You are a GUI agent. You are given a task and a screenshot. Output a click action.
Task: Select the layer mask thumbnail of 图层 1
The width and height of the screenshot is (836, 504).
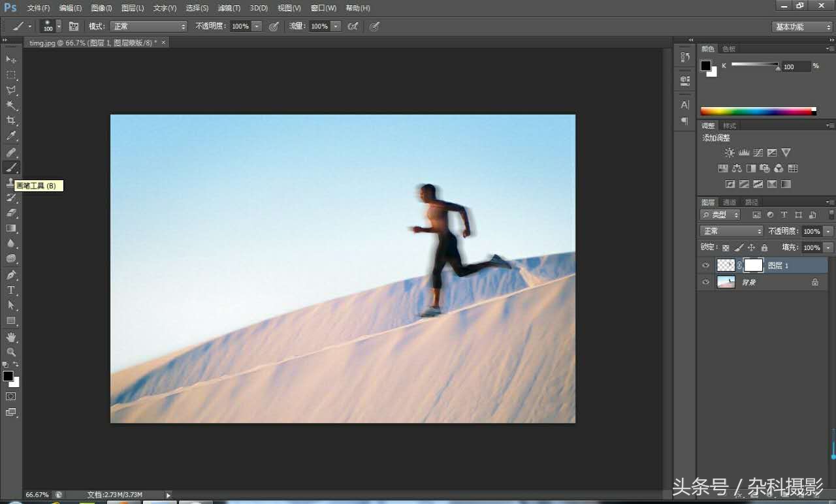pyautogui.click(x=753, y=265)
